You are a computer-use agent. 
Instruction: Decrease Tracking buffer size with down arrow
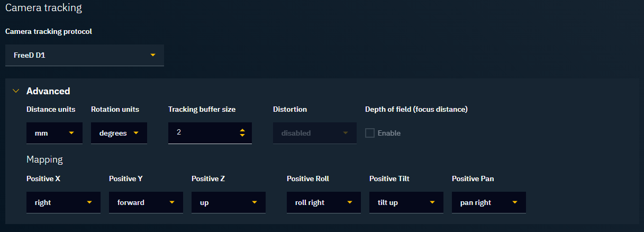[242, 136]
